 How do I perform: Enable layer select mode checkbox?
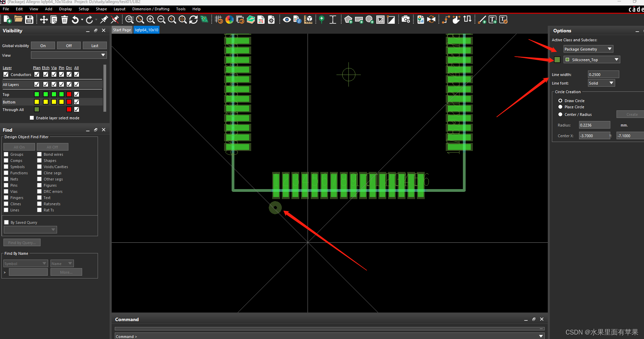[32, 118]
